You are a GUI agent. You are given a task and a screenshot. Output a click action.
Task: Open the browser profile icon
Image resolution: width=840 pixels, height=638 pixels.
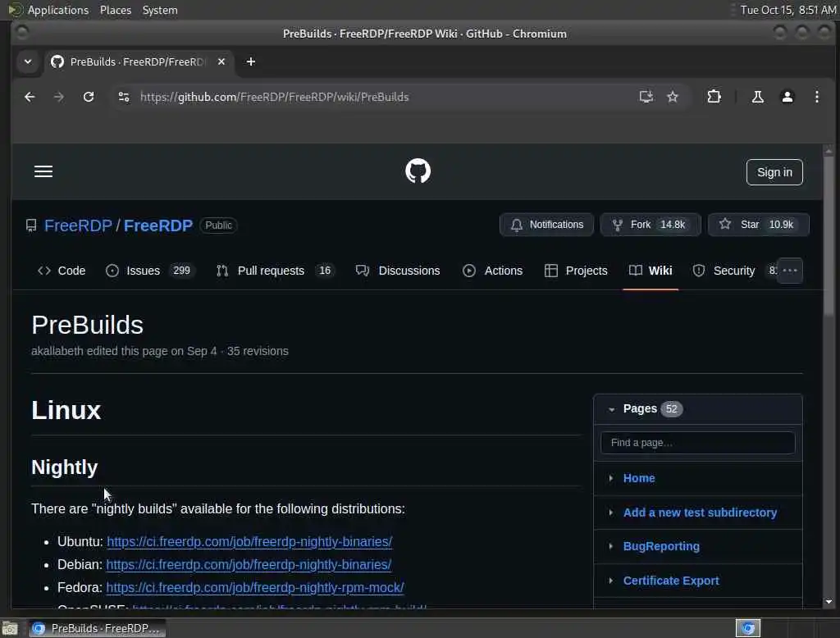click(x=787, y=97)
